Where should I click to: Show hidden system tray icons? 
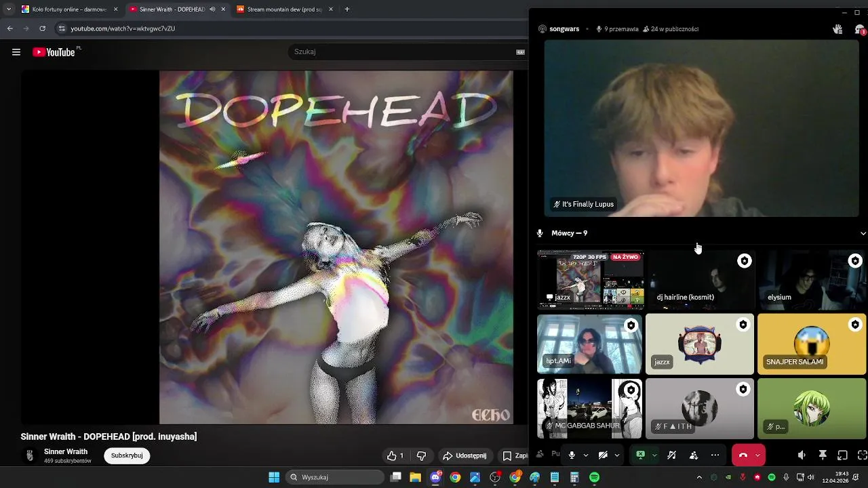(x=699, y=477)
